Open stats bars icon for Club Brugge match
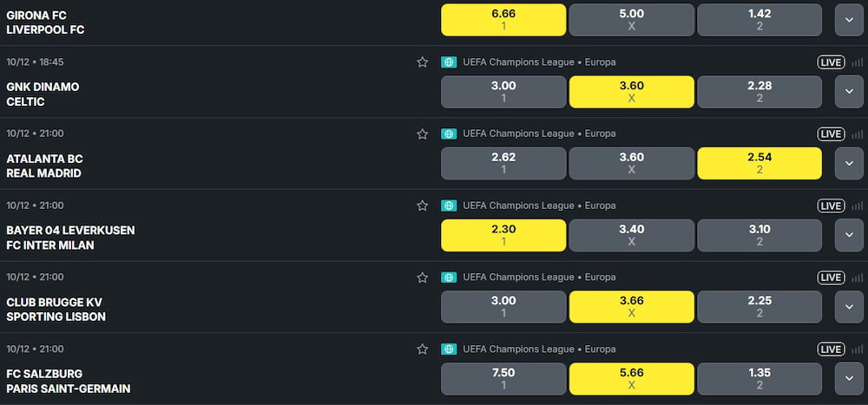Viewport: 868px width, 405px height. pyautogui.click(x=858, y=278)
